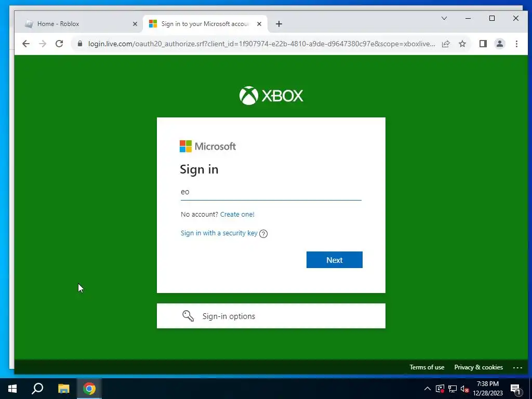Open Chrome's three-dot menu
The image size is (532, 399).
516,44
